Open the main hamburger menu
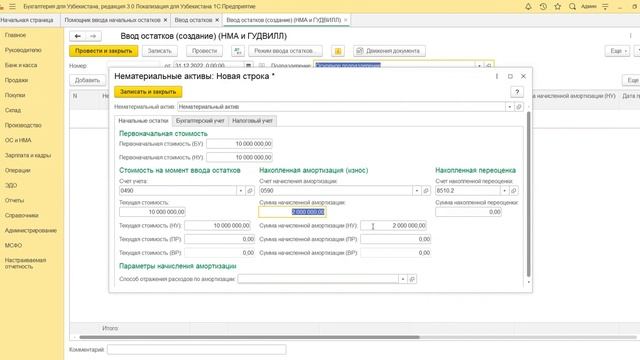 click(12, 7)
